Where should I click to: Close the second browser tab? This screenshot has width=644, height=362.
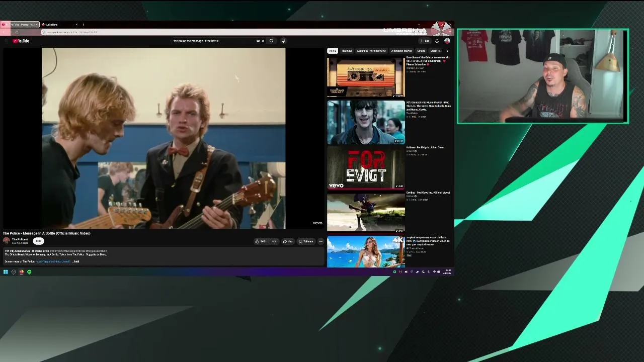(x=76, y=24)
